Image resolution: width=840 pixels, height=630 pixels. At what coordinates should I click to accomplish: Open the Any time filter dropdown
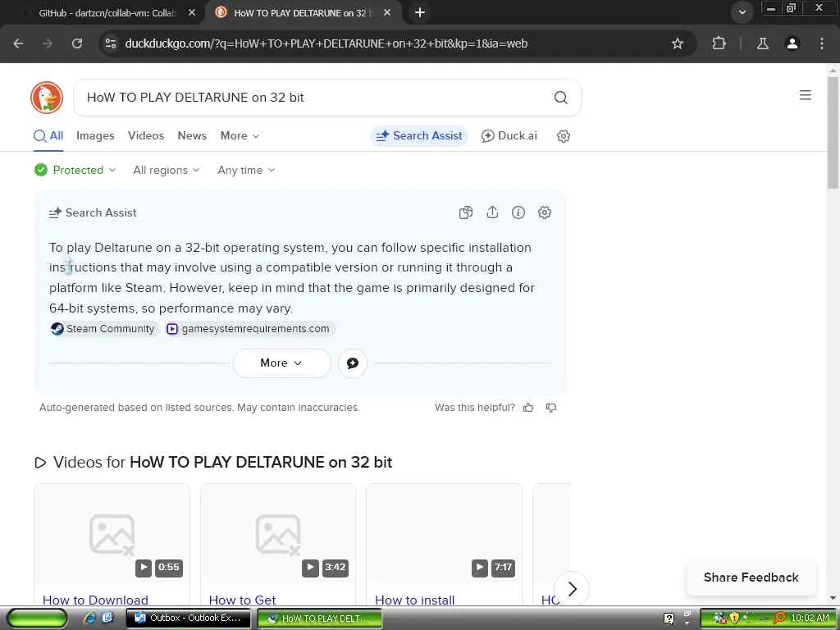coord(246,171)
